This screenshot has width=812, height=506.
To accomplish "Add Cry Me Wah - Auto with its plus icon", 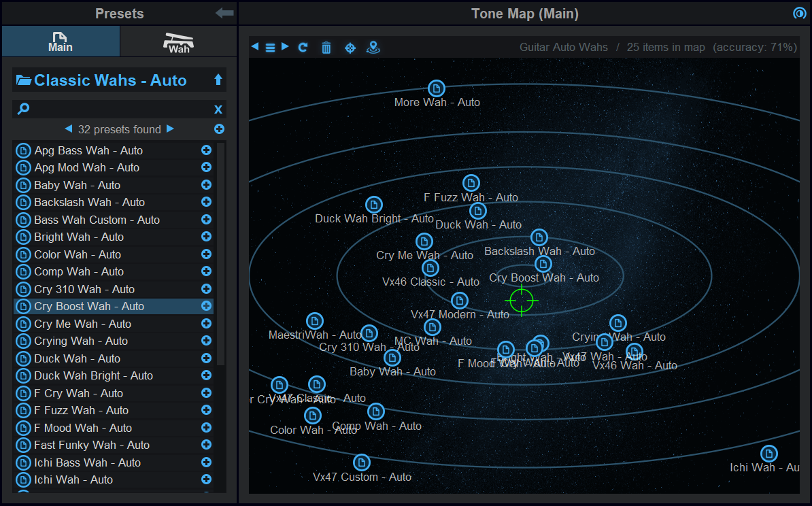I will click(206, 324).
